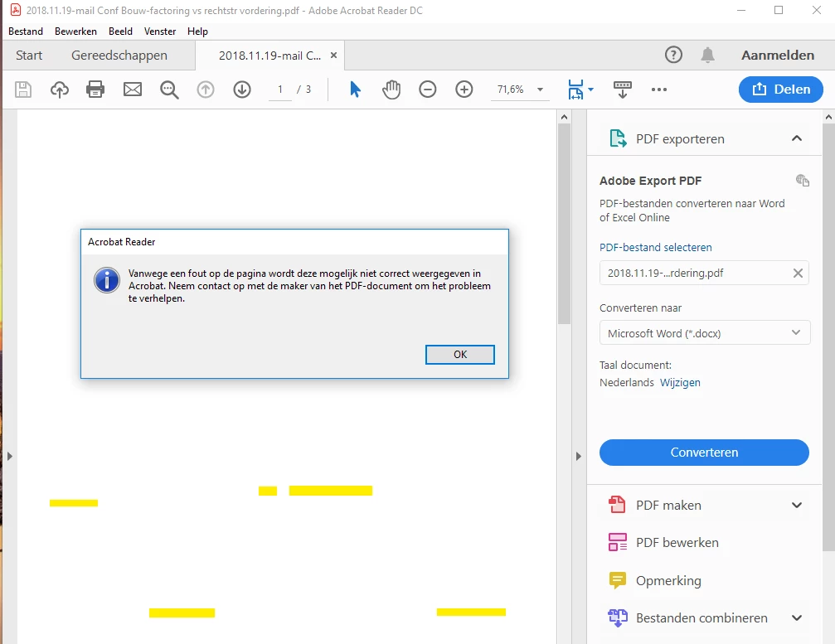Send file by email envelope icon

(133, 90)
